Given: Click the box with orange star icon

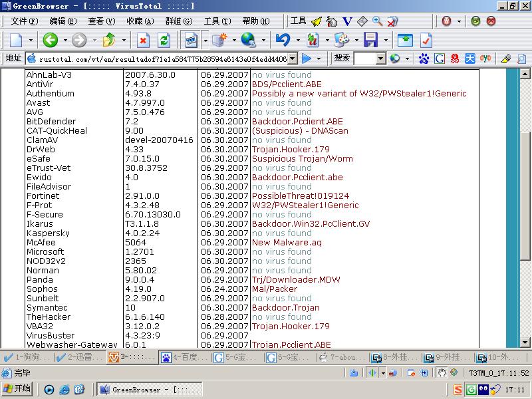Looking at the screenshot, I should [x=219, y=40].
